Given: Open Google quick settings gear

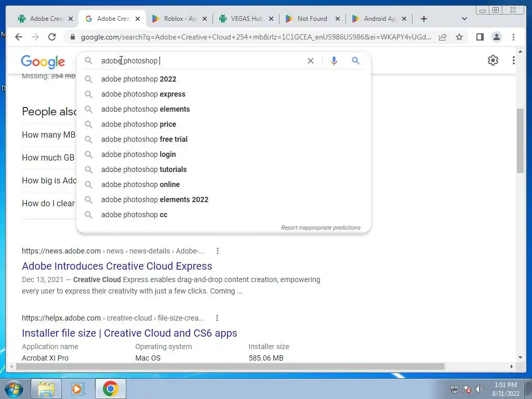Looking at the screenshot, I should (493, 60).
